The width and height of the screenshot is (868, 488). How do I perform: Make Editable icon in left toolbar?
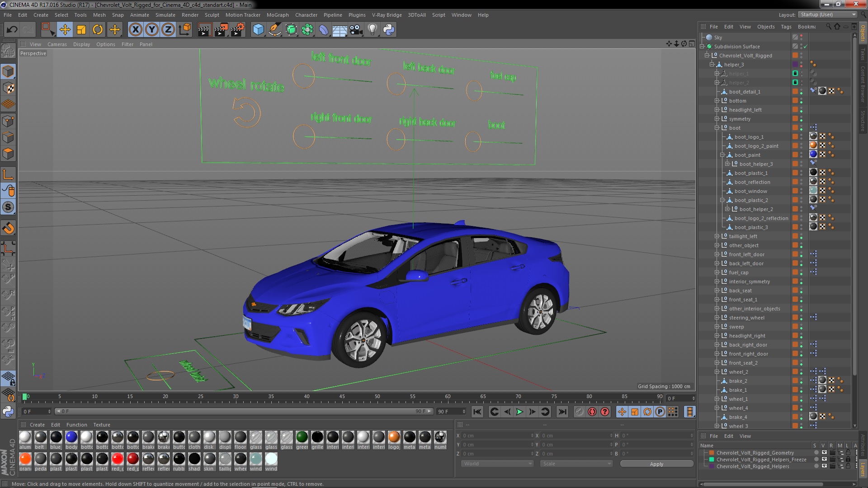[8, 51]
